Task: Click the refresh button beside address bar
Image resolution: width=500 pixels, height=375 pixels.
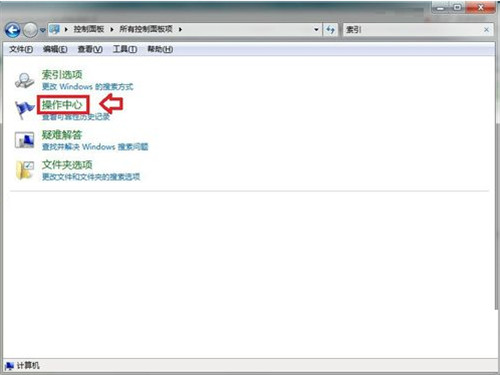Action: 330,30
